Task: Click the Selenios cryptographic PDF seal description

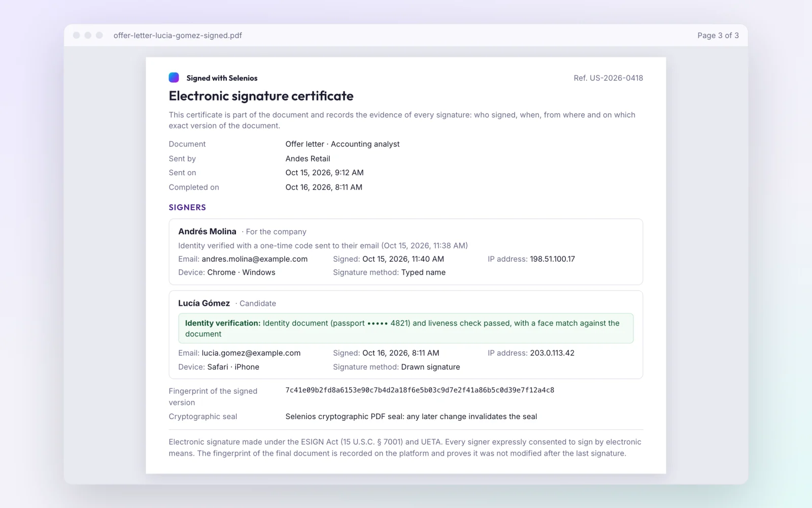Action: click(x=411, y=417)
